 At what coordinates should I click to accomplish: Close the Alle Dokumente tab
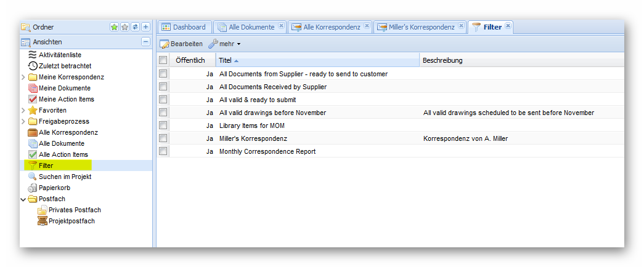tap(281, 26)
